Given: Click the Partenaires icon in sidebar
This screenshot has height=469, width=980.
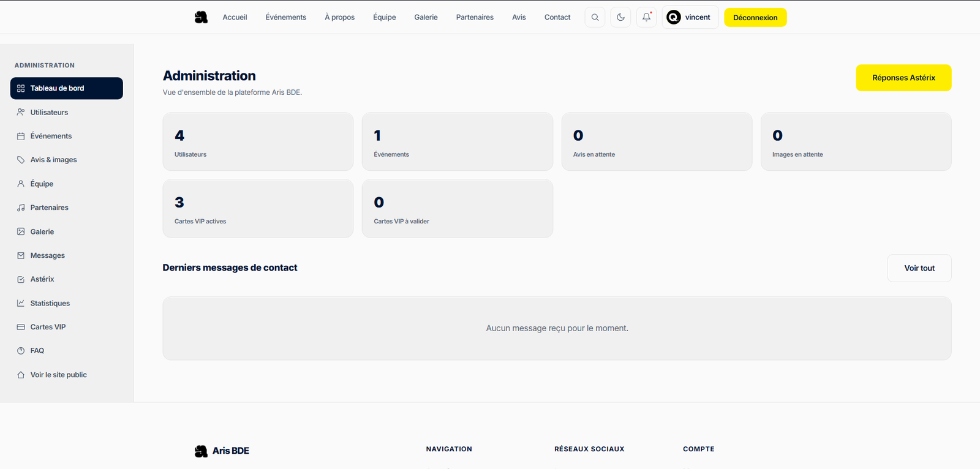Looking at the screenshot, I should coord(21,208).
